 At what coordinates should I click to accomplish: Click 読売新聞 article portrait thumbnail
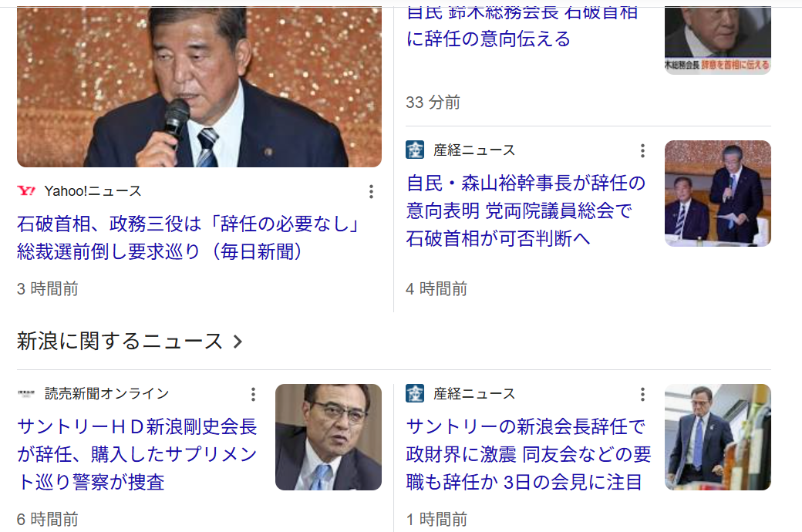[x=329, y=437]
